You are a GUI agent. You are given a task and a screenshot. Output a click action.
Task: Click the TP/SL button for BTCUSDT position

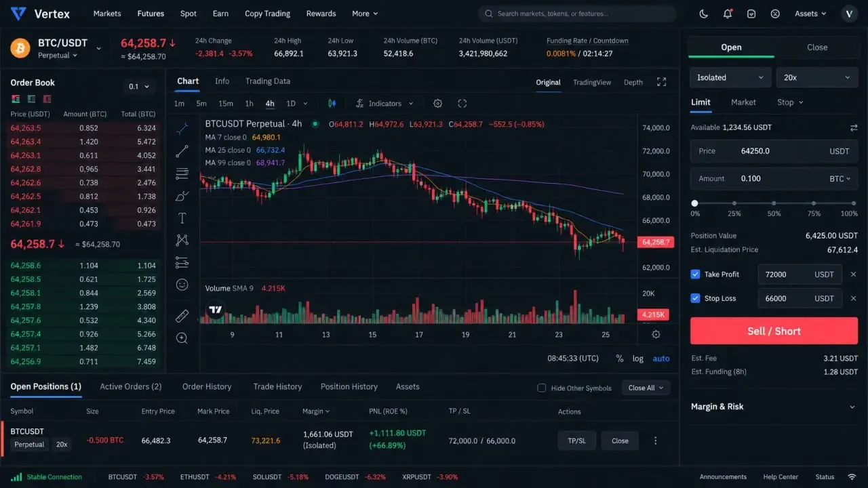click(x=576, y=441)
